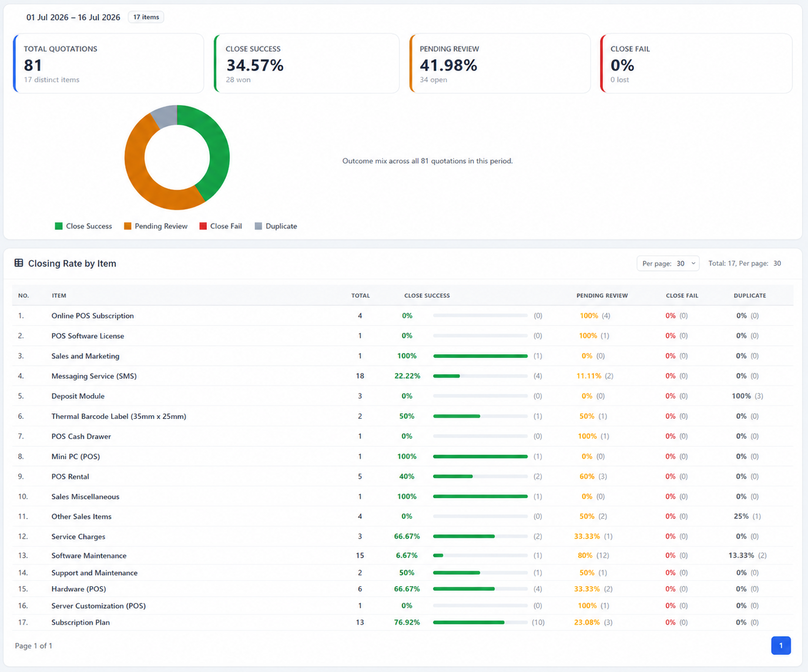Open the Close Fail summary card
This screenshot has width=808, height=672.
pos(696,63)
